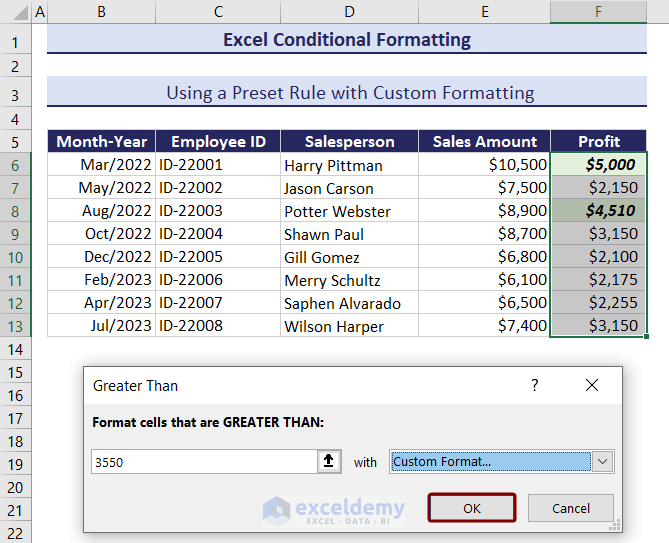Select column F header
Image resolution: width=669 pixels, height=543 pixels.
598,12
